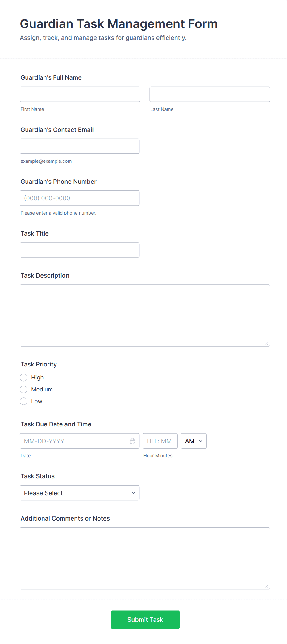Image resolution: width=287 pixels, height=644 pixels.
Task: Focus the Task Title field
Action: [80, 250]
